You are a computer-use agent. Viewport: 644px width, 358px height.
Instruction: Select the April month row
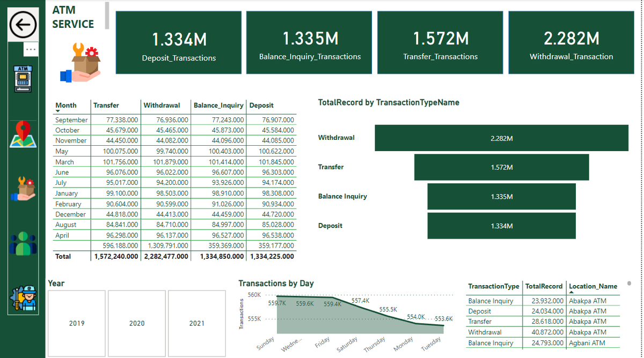coord(174,235)
